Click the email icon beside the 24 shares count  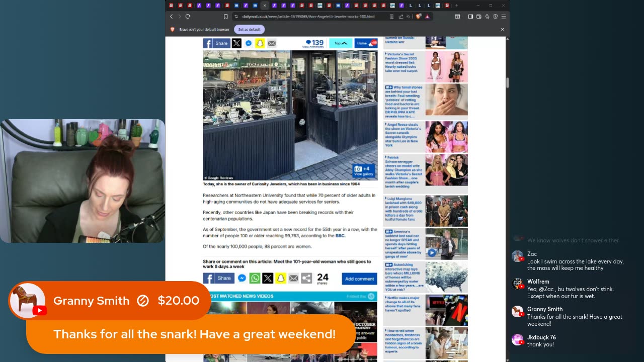pyautogui.click(x=294, y=278)
